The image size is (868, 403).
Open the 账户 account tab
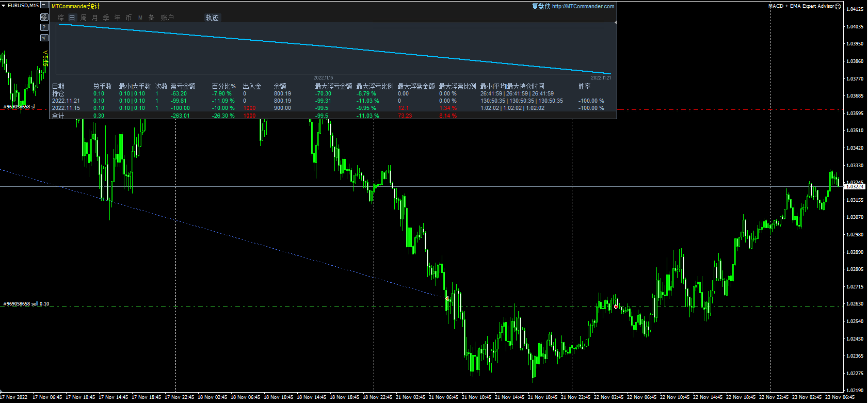(x=167, y=18)
